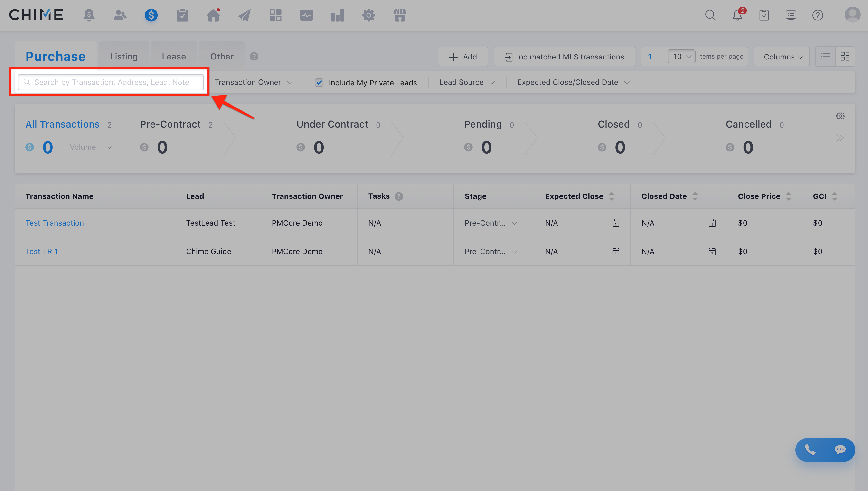Switch to the Listing tab
The width and height of the screenshot is (868, 491).
pos(124,56)
